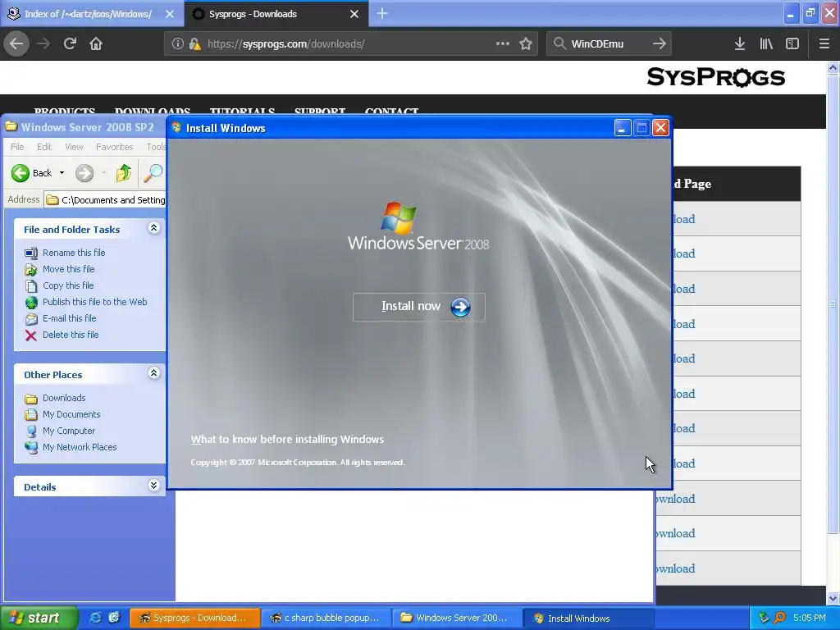Bookmark this page with star icon
Viewport: 840px width, 630px height.
click(526, 44)
